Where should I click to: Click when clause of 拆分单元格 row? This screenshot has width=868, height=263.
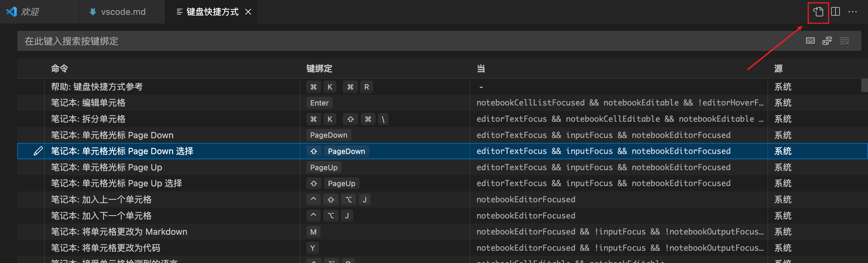[620, 119]
